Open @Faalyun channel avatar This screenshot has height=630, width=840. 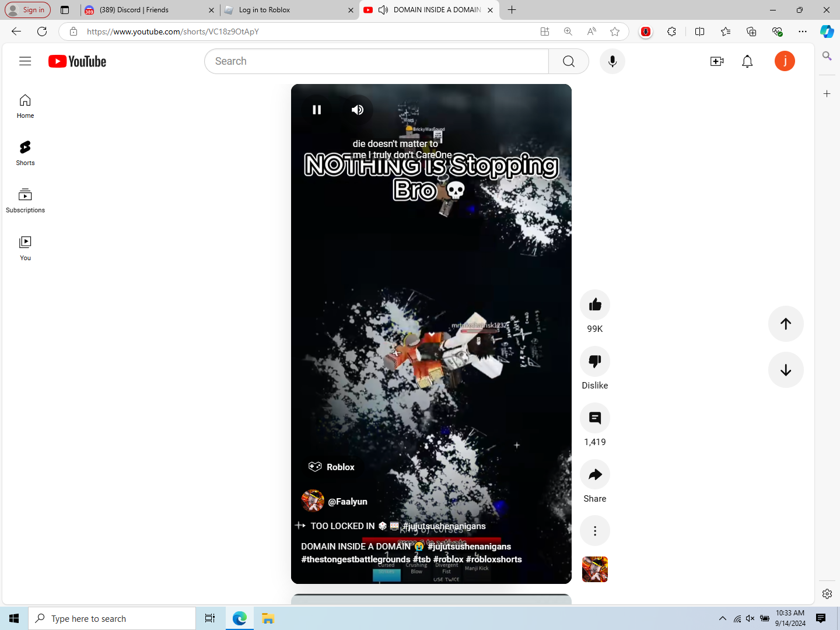(313, 501)
